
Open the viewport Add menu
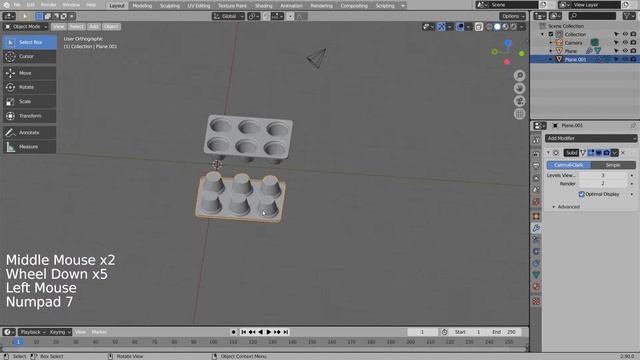(x=94, y=27)
